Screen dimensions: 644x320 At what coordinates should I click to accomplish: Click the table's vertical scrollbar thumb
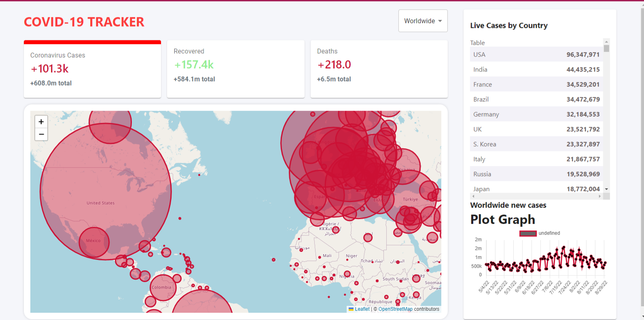coord(606,48)
